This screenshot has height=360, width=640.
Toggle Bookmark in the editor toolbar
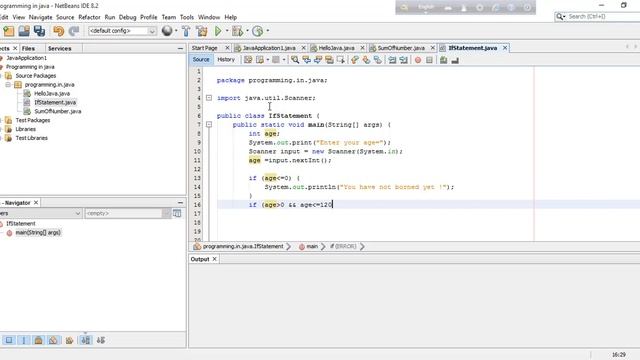[378, 60]
